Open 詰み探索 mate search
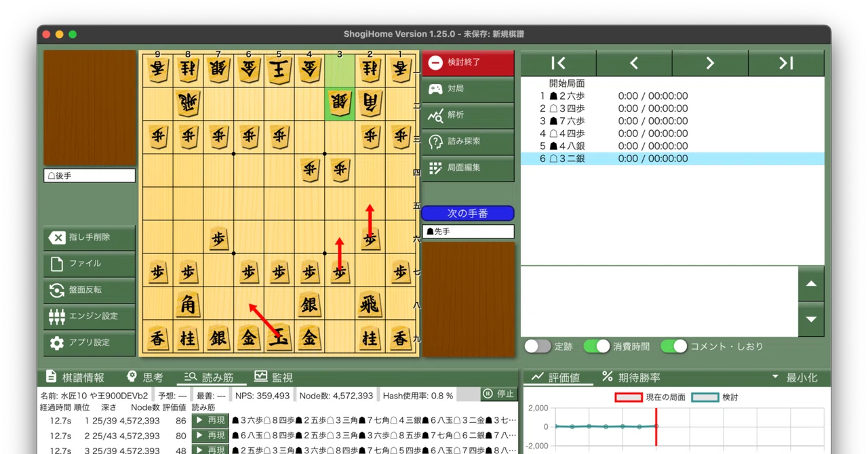 [x=468, y=142]
